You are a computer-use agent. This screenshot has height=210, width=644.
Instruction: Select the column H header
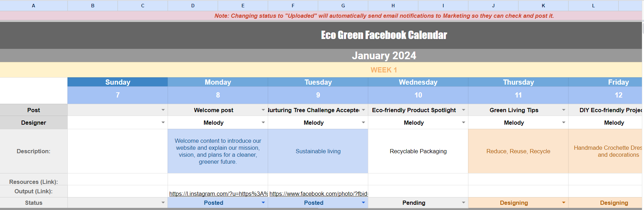point(393,6)
